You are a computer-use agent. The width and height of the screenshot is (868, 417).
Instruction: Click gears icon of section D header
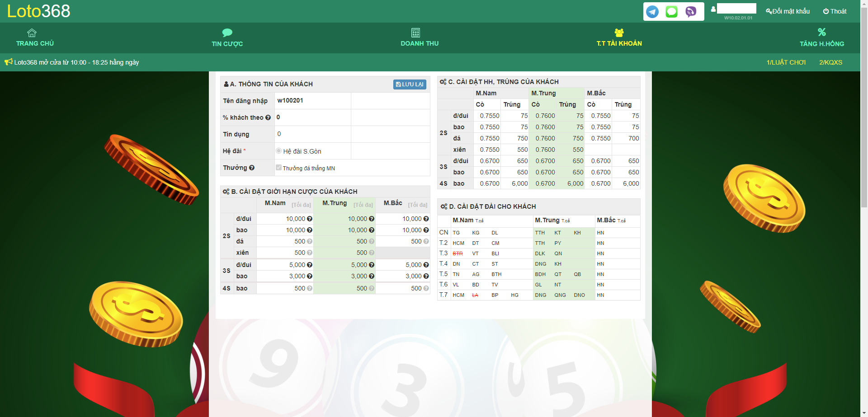444,206
